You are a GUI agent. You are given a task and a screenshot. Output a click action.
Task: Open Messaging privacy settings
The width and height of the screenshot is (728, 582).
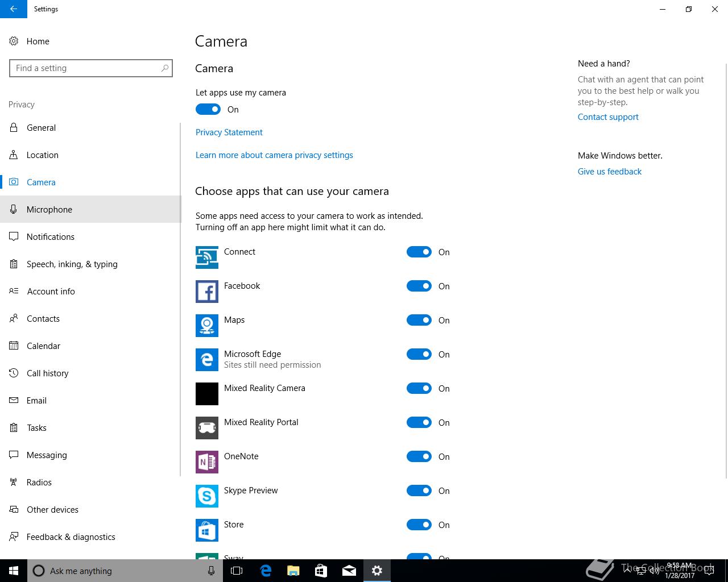[x=90, y=455]
